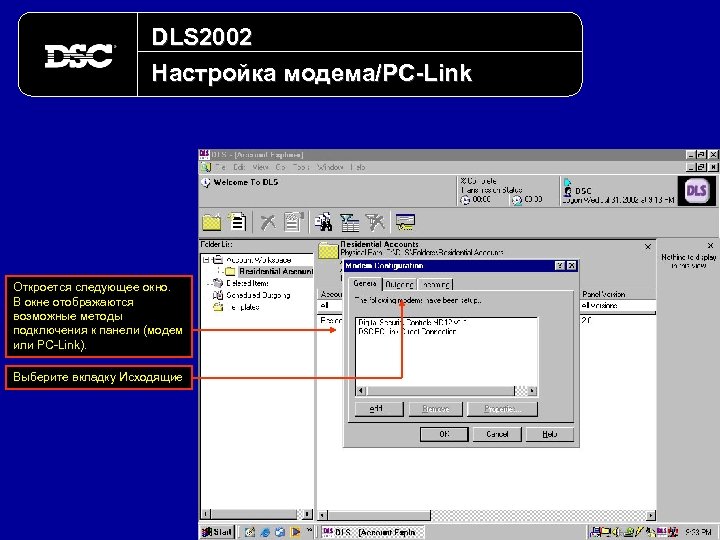
Task: Open the Window menu
Action: click(330, 167)
